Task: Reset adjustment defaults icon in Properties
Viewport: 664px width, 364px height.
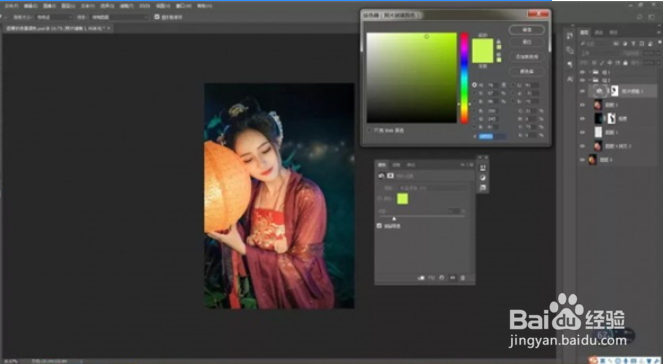Action: pyautogui.click(x=442, y=278)
